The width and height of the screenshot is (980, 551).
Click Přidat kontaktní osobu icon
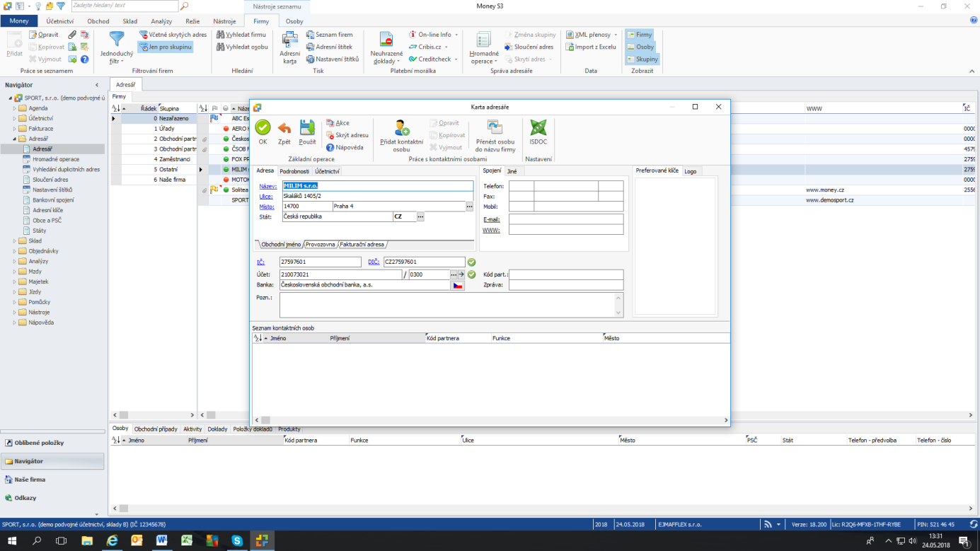(401, 136)
